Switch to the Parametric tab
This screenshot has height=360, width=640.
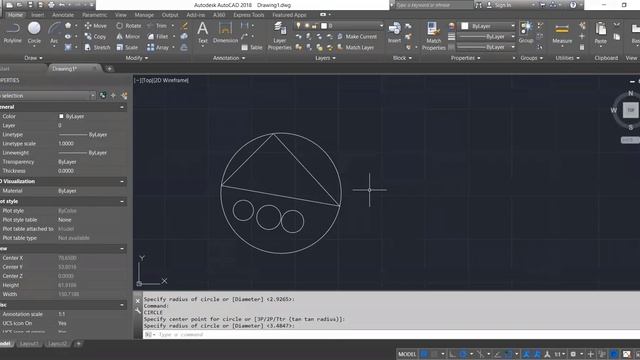(x=95, y=15)
